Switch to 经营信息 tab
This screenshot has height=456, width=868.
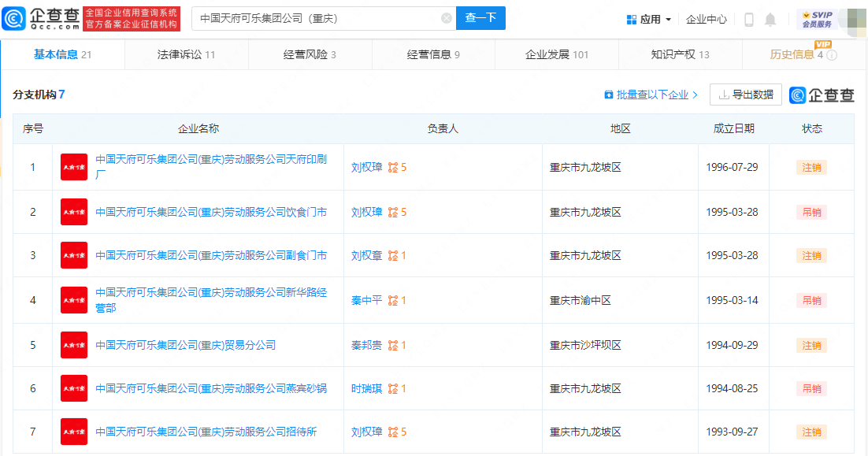pyautogui.click(x=433, y=54)
